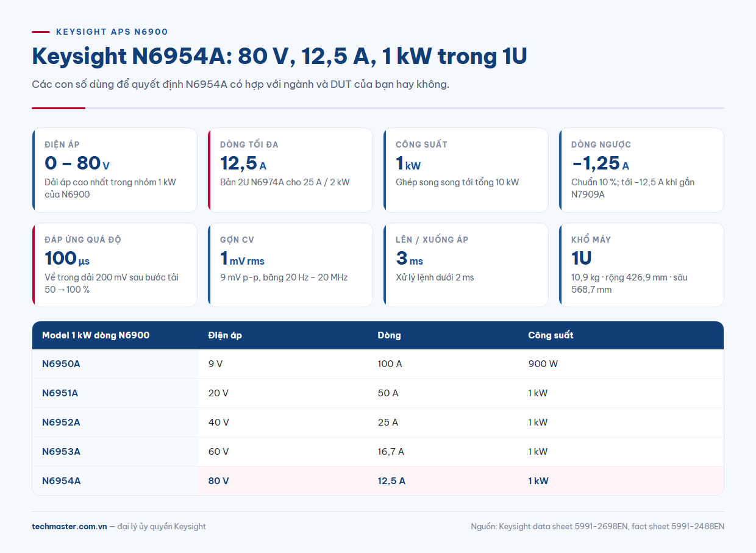Click the 100 µs value
Screen dimensions: 756x553
pos(67,258)
